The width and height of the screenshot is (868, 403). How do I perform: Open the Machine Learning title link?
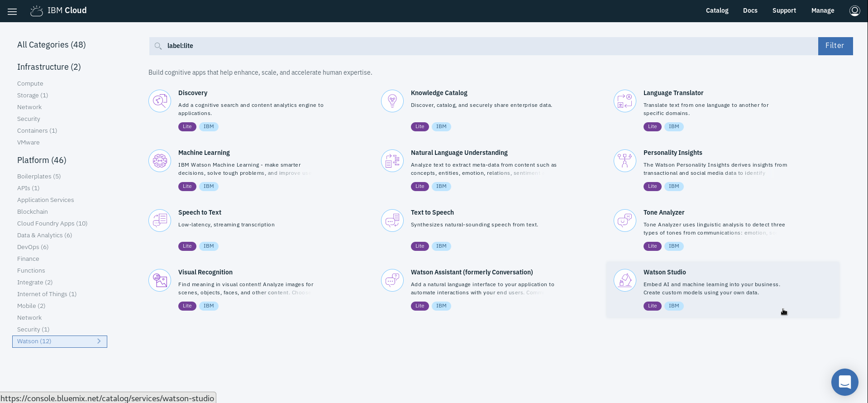(204, 153)
